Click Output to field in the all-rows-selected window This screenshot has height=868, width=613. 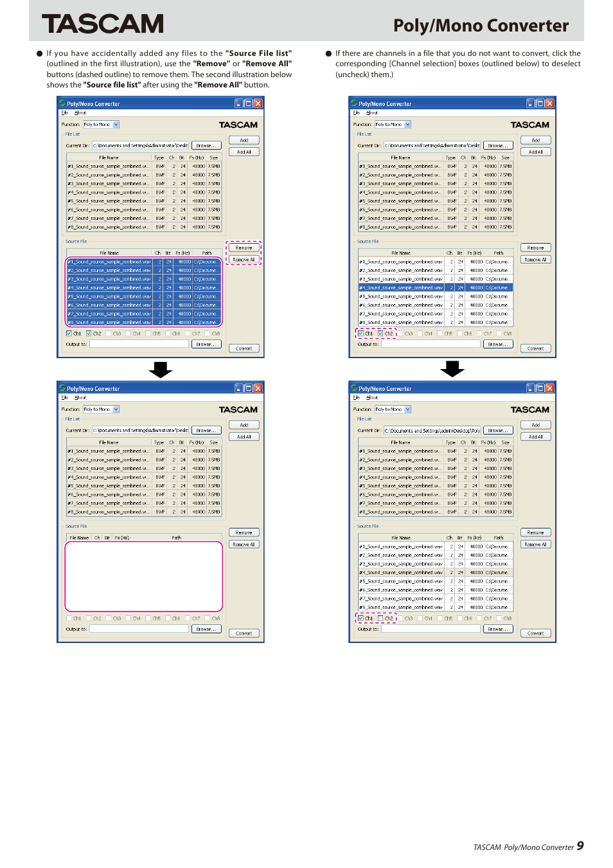[139, 344]
